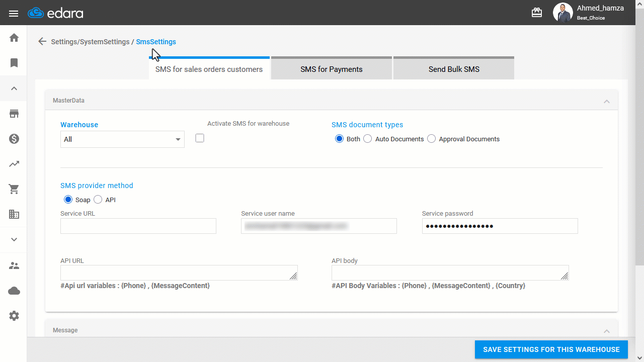Open the people icon in sidebar
Image resolution: width=644 pixels, height=362 pixels.
click(x=14, y=265)
